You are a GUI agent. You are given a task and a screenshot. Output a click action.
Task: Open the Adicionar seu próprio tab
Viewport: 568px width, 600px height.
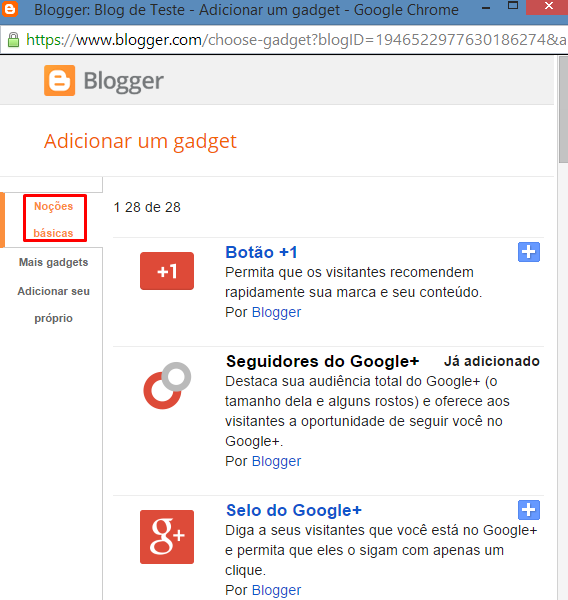coord(54,305)
